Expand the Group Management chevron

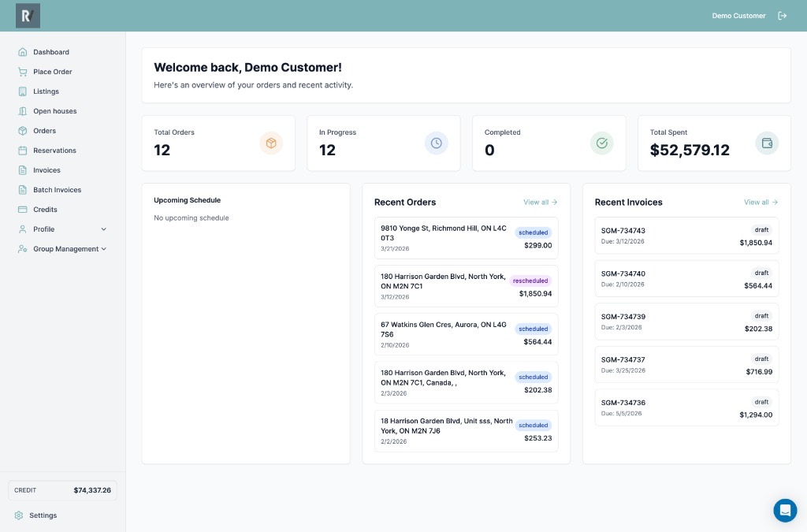pyautogui.click(x=103, y=248)
